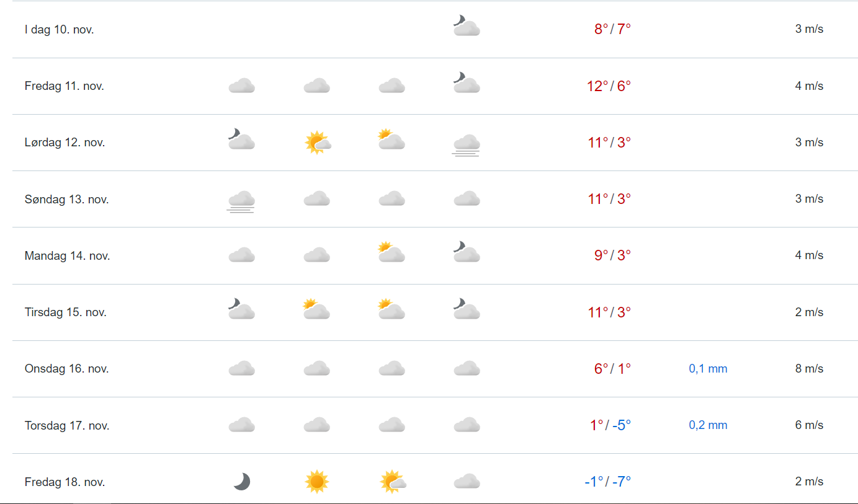This screenshot has width=858, height=504.
Task: Click the -1°/-7° temperature on Fredag 18.
Action: point(607,482)
